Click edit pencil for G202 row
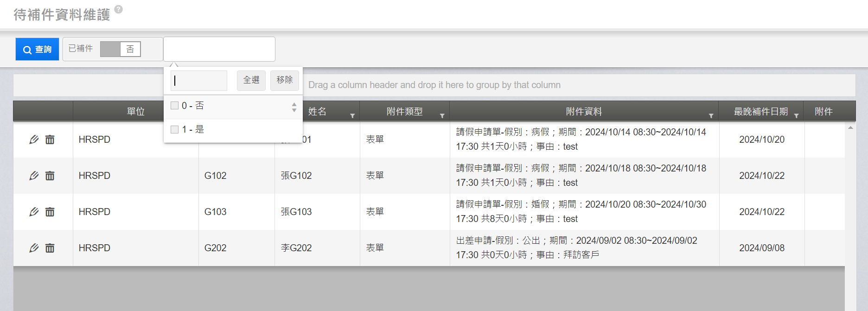 tap(34, 248)
